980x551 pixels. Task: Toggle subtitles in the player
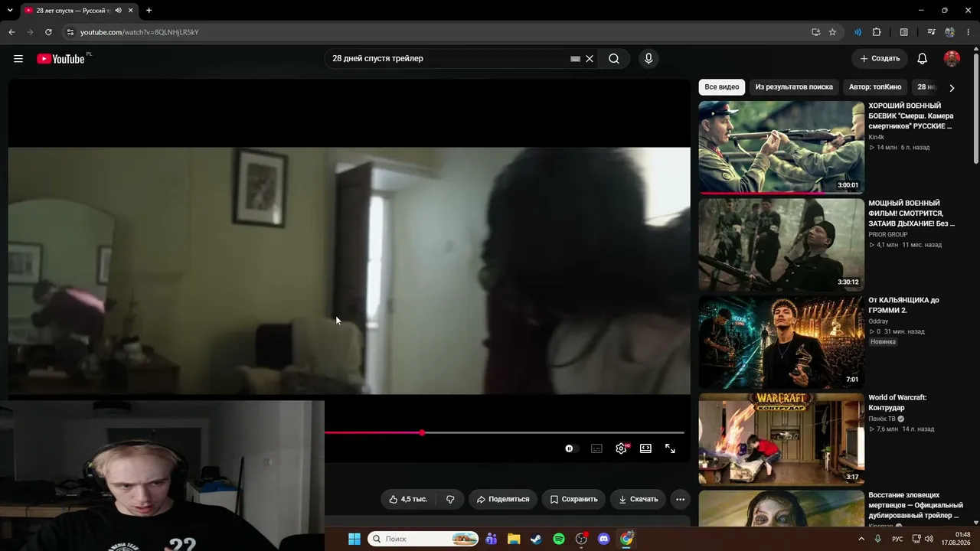point(596,448)
